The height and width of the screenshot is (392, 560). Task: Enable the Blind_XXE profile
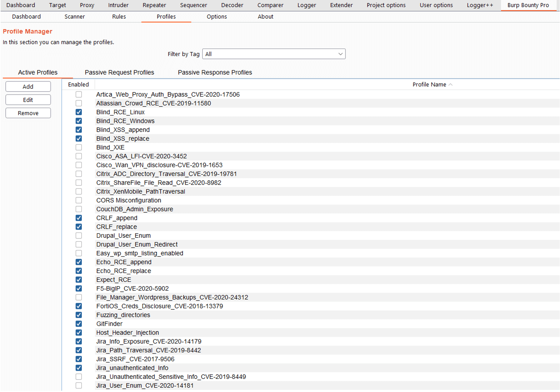78,147
